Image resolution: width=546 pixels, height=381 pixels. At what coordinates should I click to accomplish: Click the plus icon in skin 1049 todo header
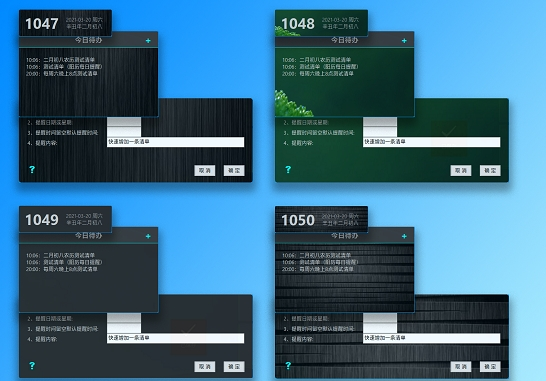tap(148, 236)
